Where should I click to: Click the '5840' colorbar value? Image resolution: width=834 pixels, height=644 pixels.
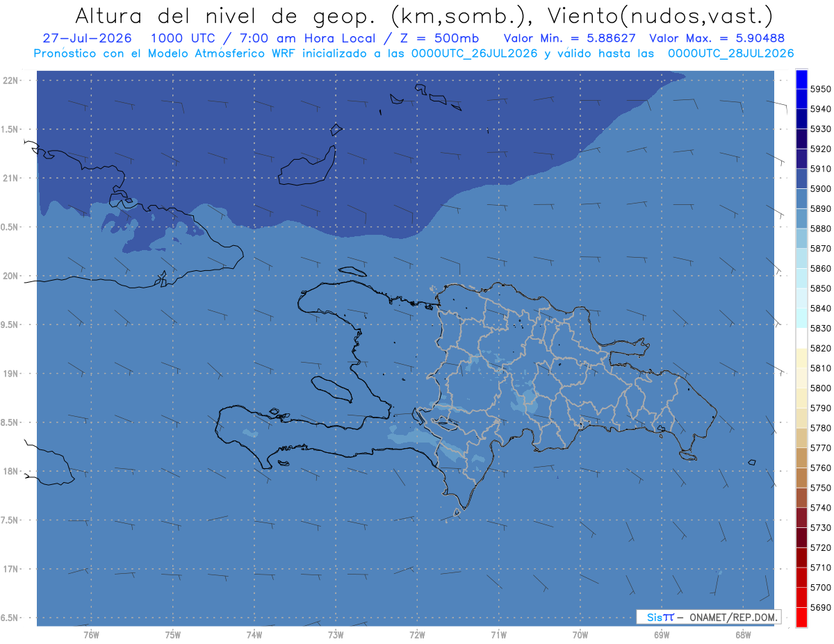tap(820, 308)
